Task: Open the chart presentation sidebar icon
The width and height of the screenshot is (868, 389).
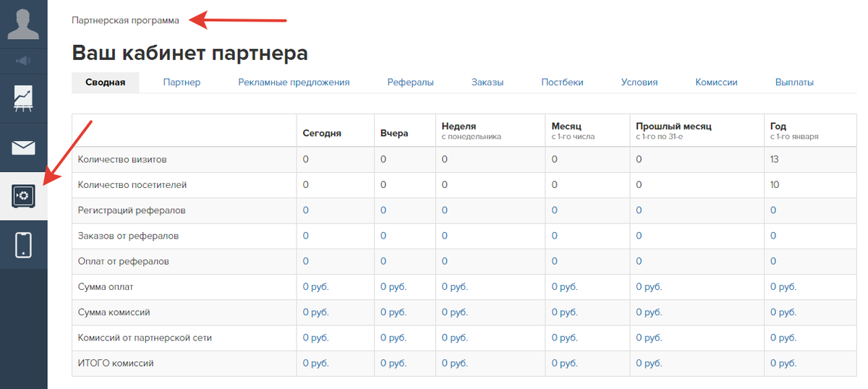Action: pos(23,98)
